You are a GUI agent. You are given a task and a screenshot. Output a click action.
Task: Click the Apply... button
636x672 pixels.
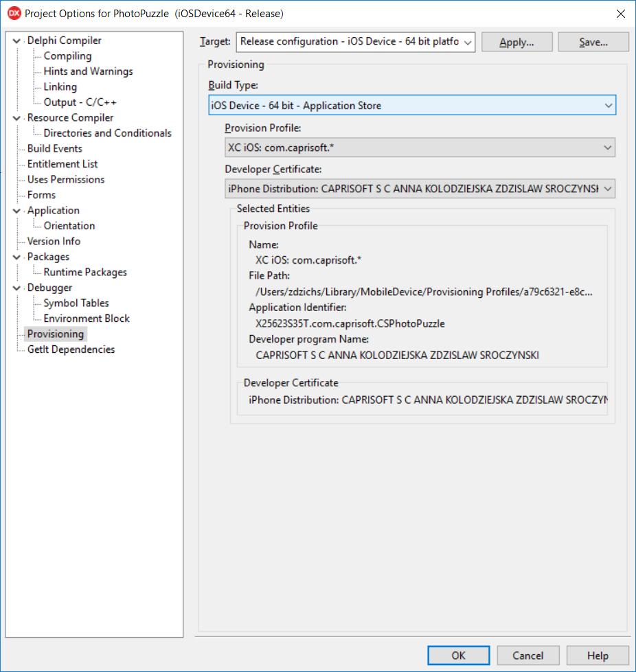[516, 42]
